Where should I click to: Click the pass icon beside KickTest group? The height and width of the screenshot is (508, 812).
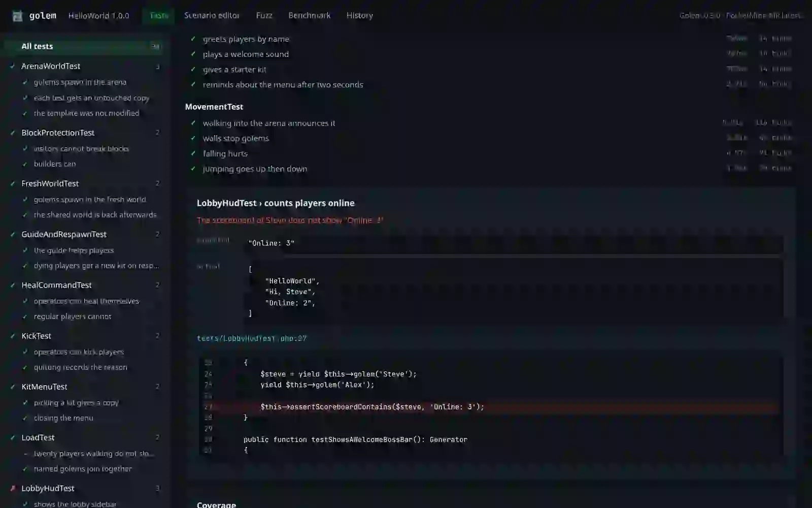tap(13, 336)
